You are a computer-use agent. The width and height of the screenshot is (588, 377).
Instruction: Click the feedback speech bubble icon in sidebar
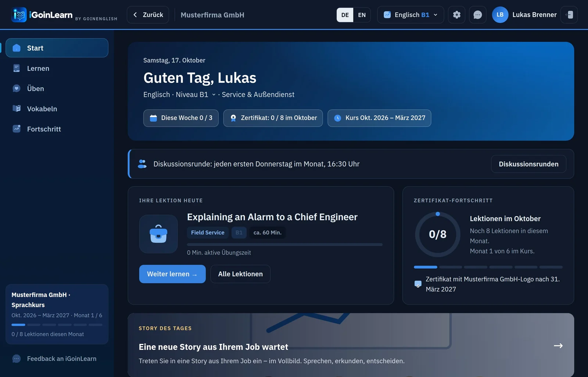(17, 359)
